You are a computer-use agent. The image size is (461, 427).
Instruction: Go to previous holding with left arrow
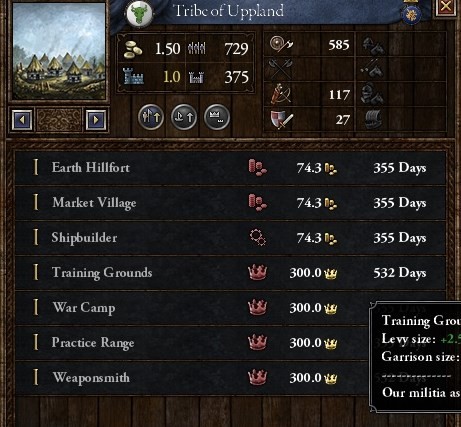tap(22, 120)
